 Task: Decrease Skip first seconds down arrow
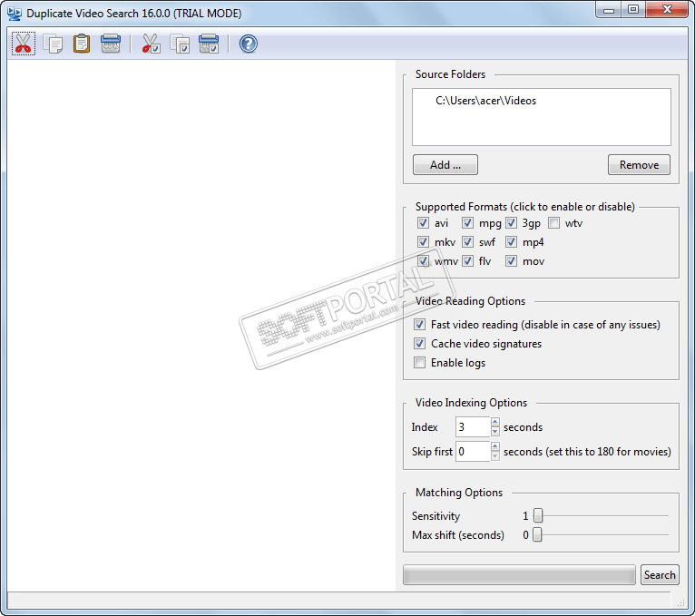point(495,456)
